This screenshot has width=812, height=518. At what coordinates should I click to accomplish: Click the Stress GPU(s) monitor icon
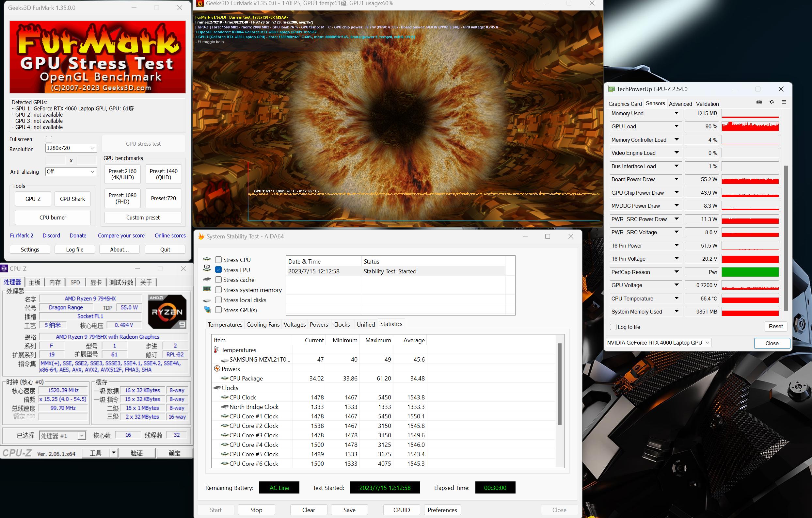point(207,310)
